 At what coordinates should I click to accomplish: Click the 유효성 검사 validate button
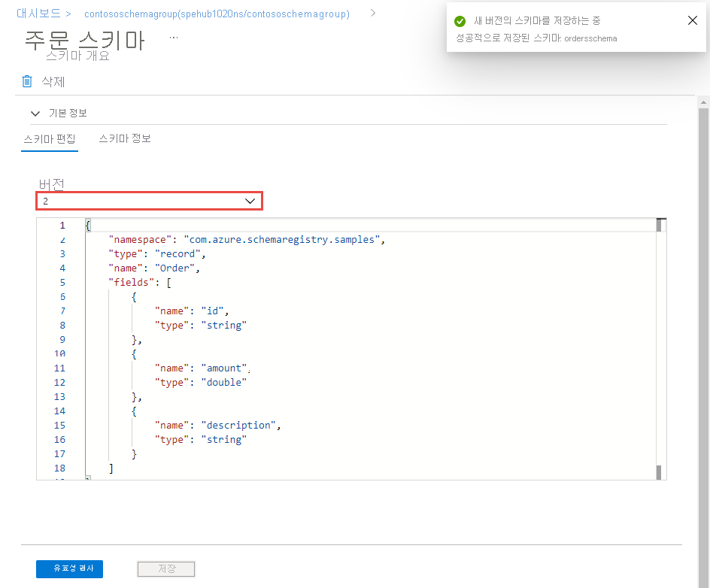pos(70,569)
